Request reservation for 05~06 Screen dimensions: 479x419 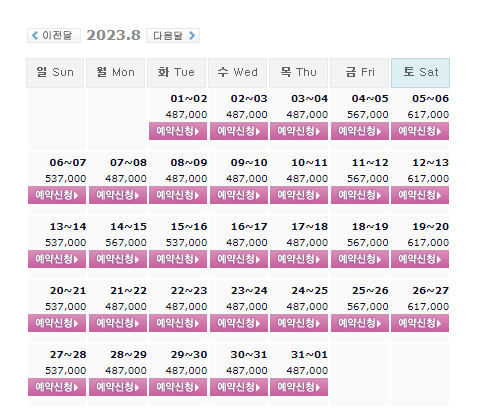[x=420, y=131]
